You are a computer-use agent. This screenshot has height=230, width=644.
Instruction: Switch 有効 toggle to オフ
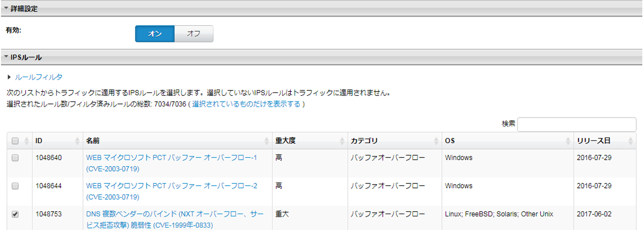click(x=194, y=34)
